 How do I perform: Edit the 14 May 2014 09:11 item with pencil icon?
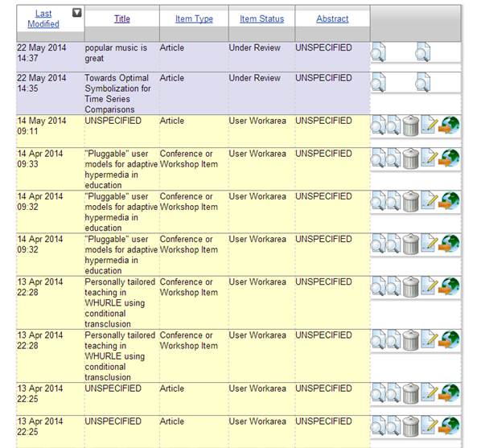pyautogui.click(x=430, y=125)
